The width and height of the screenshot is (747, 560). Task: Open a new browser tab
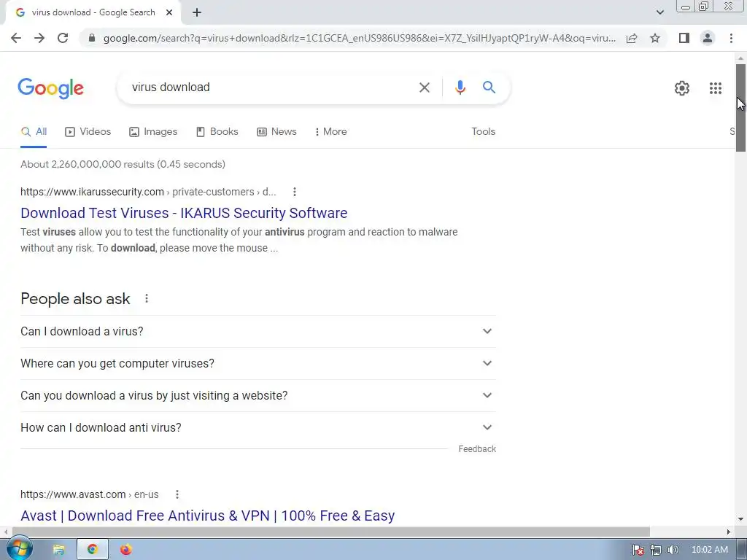[197, 12]
